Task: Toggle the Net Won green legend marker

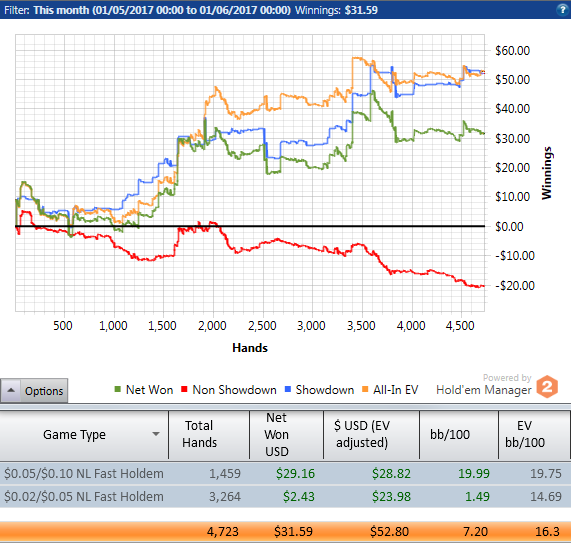Action: coord(118,389)
